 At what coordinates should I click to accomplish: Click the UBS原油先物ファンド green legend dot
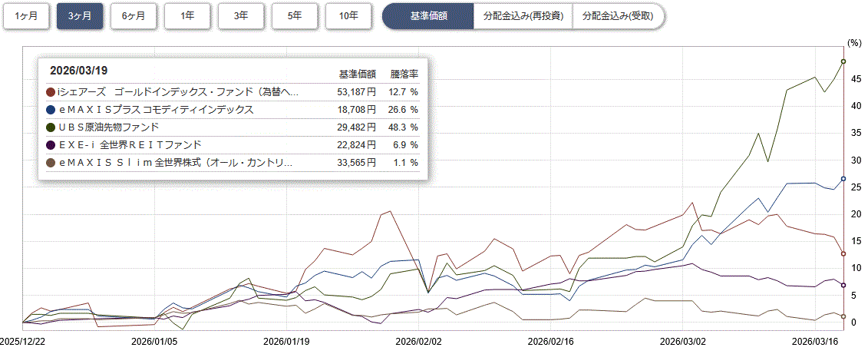point(51,127)
